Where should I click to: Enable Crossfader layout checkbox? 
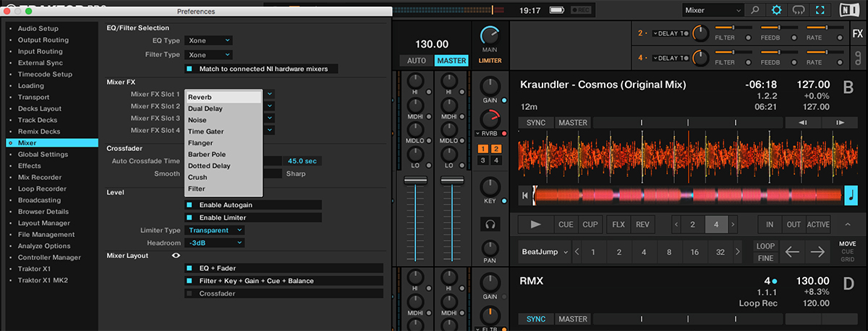(x=190, y=293)
